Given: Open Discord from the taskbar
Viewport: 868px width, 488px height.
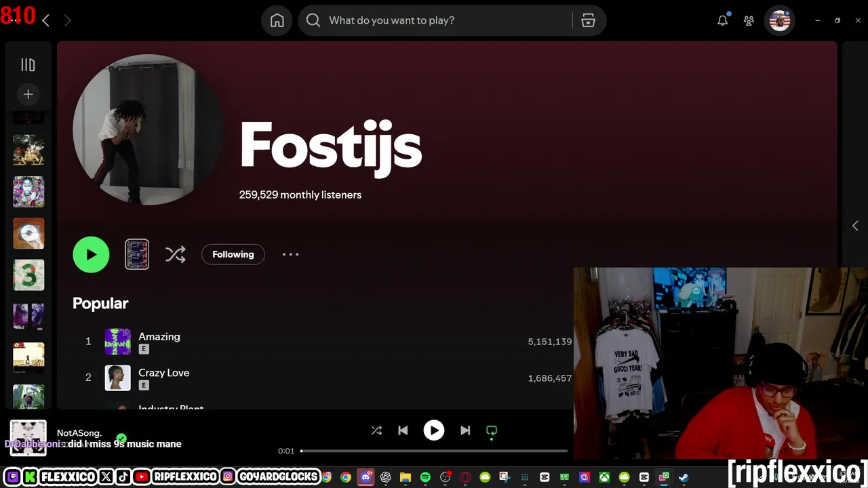Looking at the screenshot, I should tap(366, 477).
